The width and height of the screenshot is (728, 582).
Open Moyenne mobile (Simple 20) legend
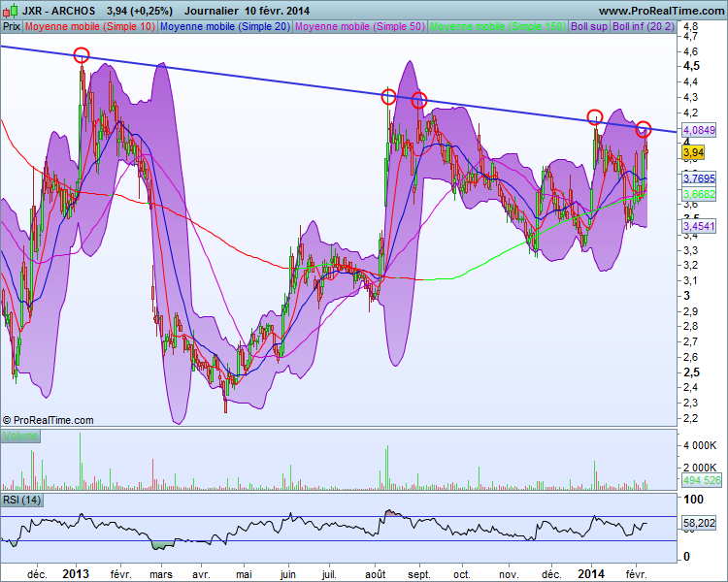pos(225,26)
